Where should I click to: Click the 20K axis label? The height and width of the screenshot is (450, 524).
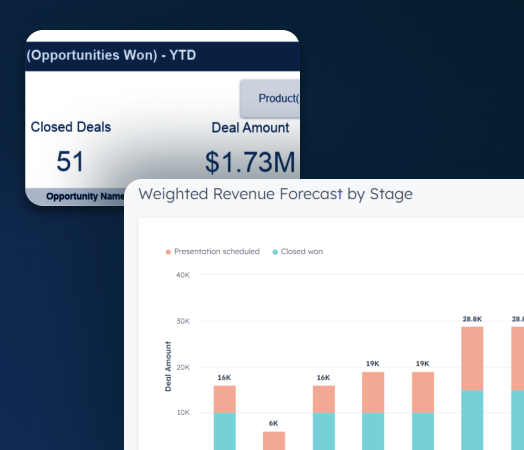(x=183, y=367)
